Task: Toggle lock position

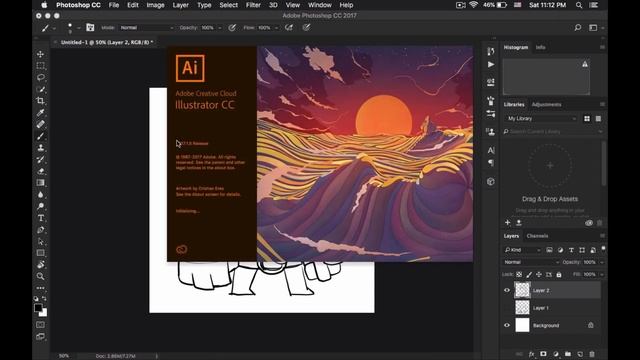Action: pyautogui.click(x=539, y=275)
